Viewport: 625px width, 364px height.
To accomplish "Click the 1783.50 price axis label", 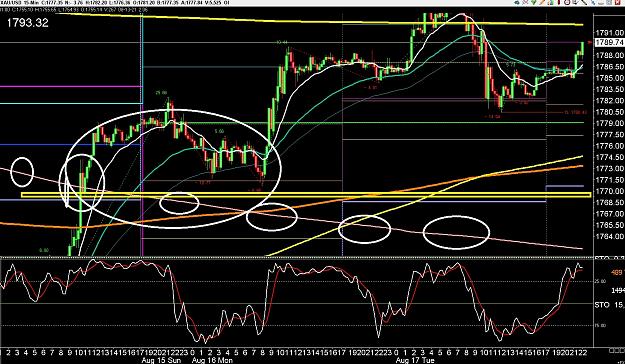I will (610, 89).
